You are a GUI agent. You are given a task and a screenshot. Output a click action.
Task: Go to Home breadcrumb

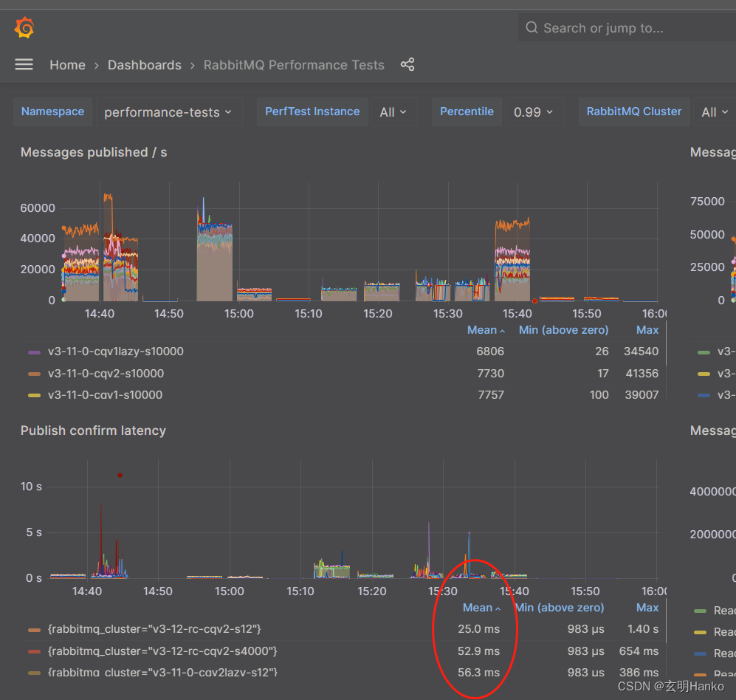pyautogui.click(x=68, y=65)
